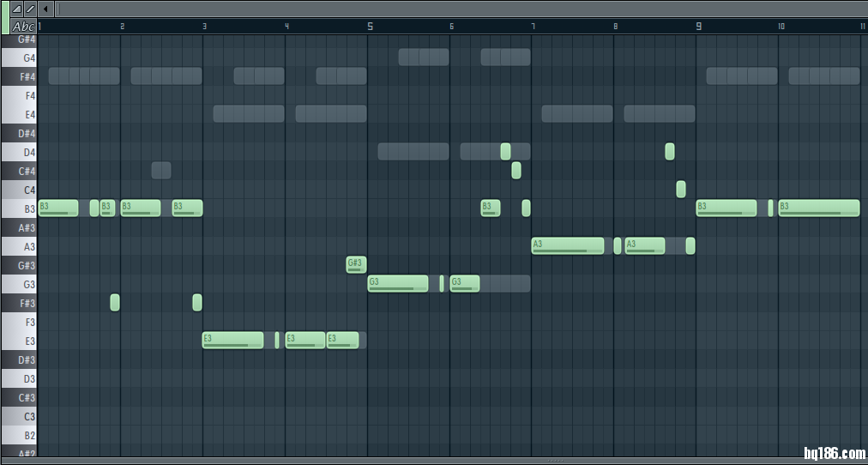Select the long G3 note at bar 5

[398, 283]
